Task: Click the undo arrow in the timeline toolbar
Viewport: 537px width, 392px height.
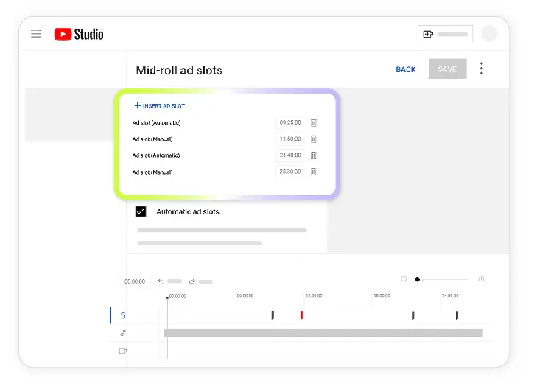Action: (x=161, y=281)
